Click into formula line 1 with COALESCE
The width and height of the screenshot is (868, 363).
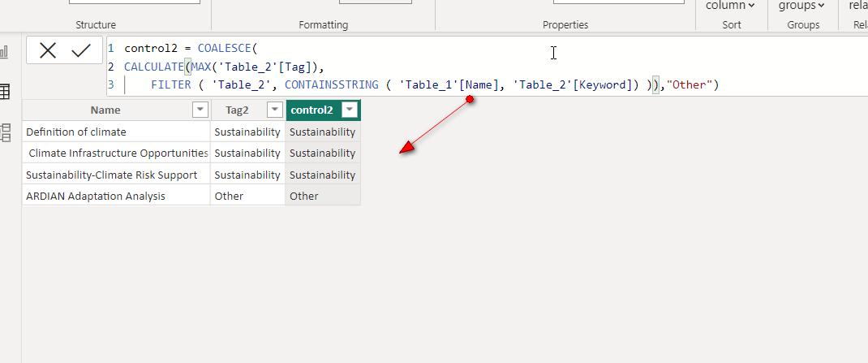pyautogui.click(x=191, y=48)
